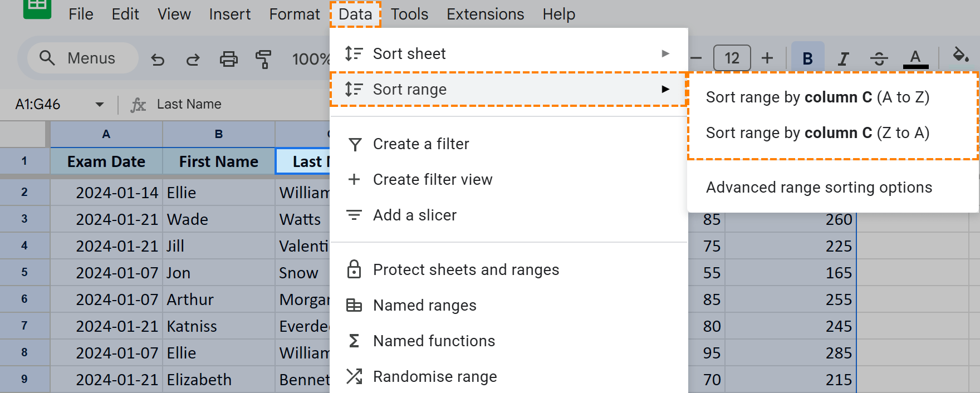Open the Insert menu
Screen dimensions: 980x393
(x=229, y=14)
